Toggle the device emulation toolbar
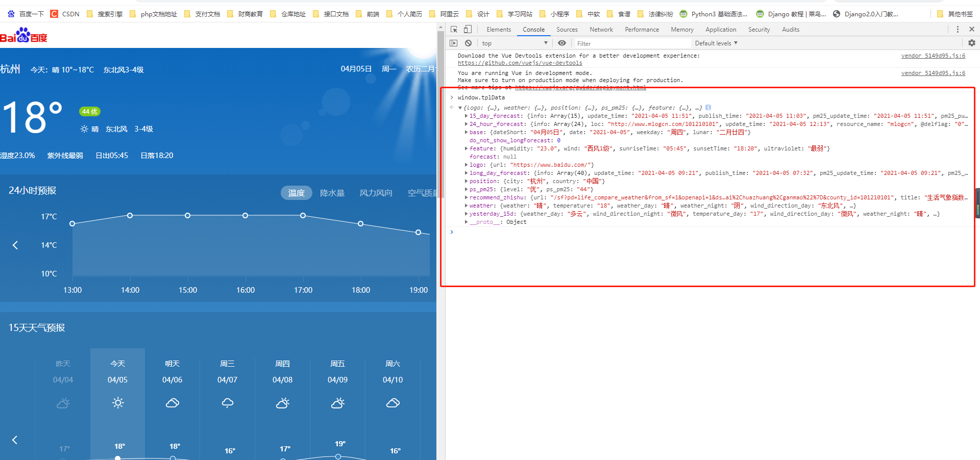 [468, 29]
